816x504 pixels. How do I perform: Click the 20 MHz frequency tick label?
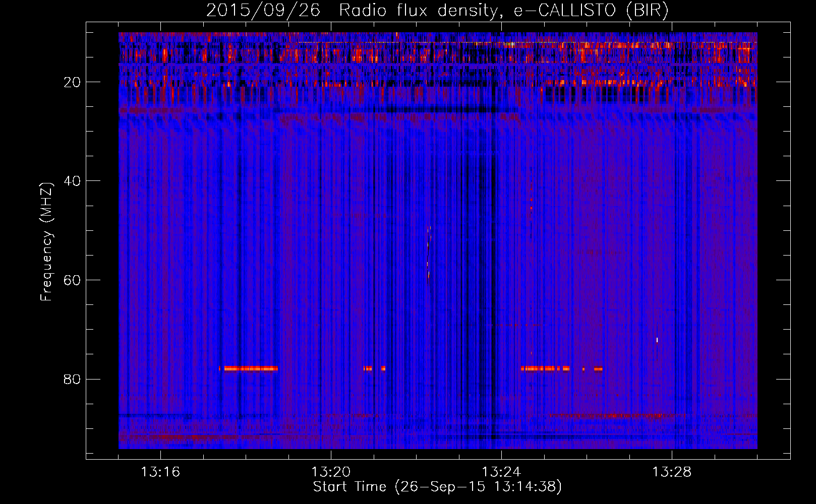pyautogui.click(x=73, y=82)
